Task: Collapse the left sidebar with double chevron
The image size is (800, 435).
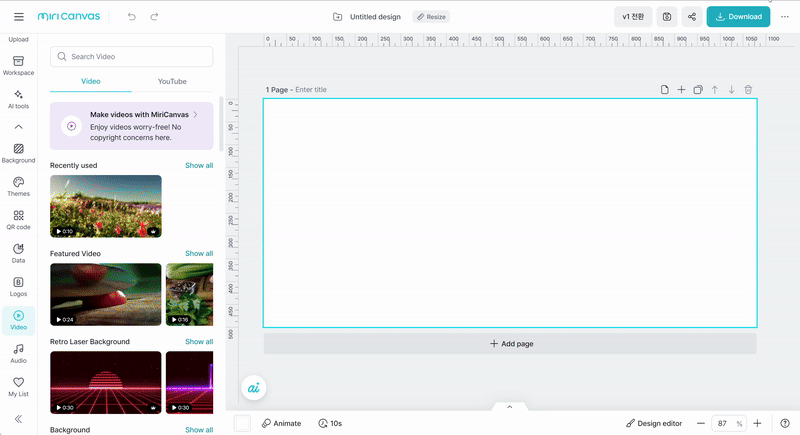Action: [18, 419]
